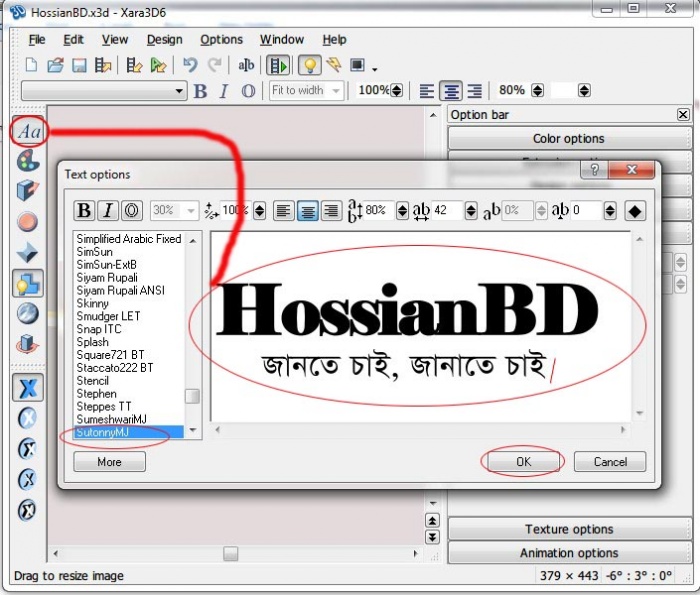Open dropdown arrow beside display quality icon
The width and height of the screenshot is (700, 595).
(375, 69)
